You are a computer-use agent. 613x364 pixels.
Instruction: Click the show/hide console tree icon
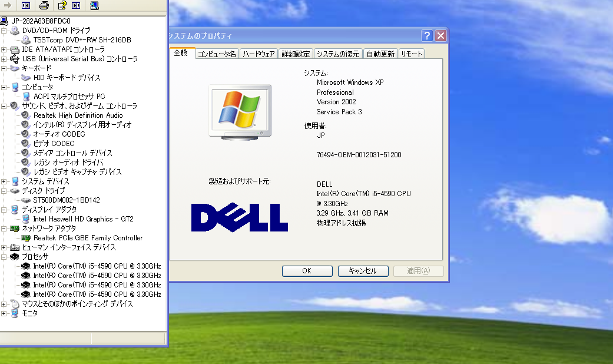[26, 5]
